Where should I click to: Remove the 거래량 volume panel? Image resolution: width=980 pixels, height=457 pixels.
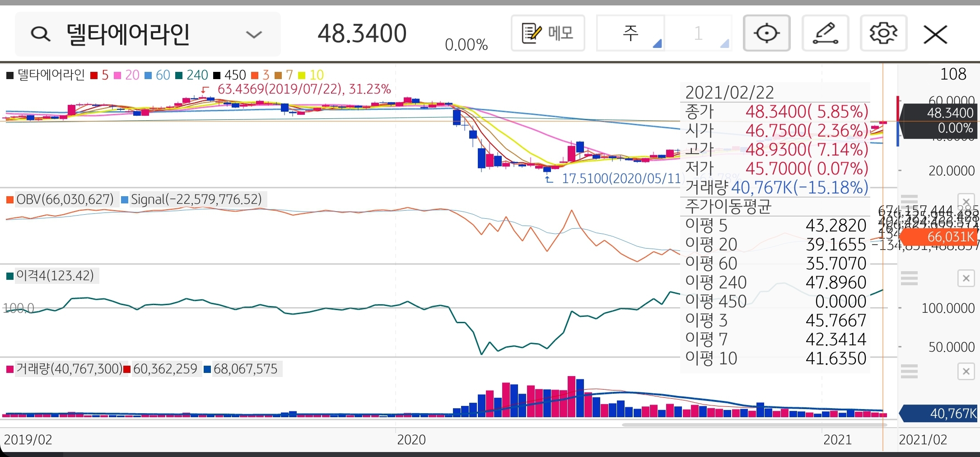pyautogui.click(x=966, y=372)
